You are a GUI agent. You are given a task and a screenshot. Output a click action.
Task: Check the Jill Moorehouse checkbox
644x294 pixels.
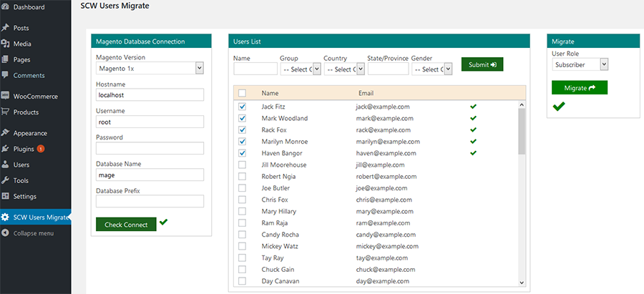pos(242,165)
